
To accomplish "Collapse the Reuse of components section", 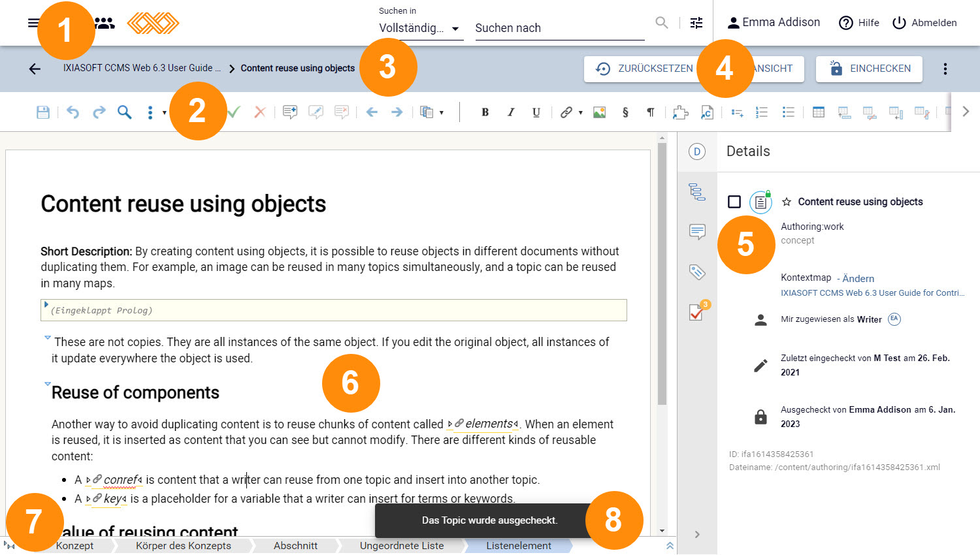I will tap(47, 384).
